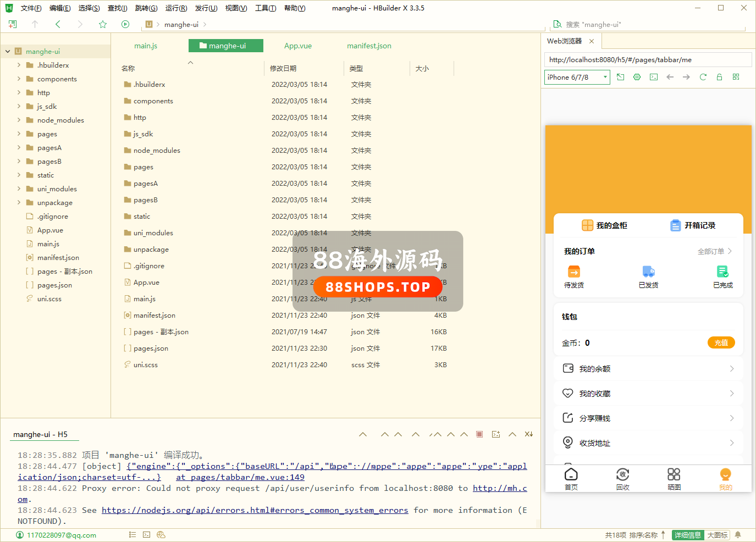This screenshot has width=756, height=542.
Task: Click the notification bell in status bar
Action: tap(738, 535)
